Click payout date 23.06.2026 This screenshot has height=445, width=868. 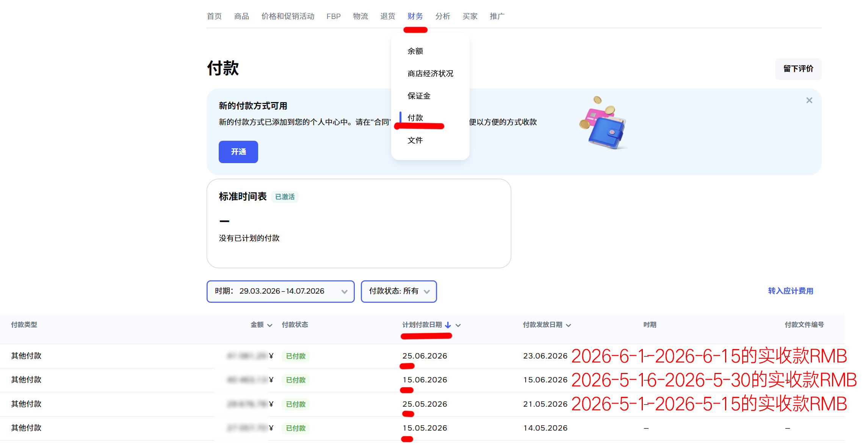pyautogui.click(x=545, y=356)
